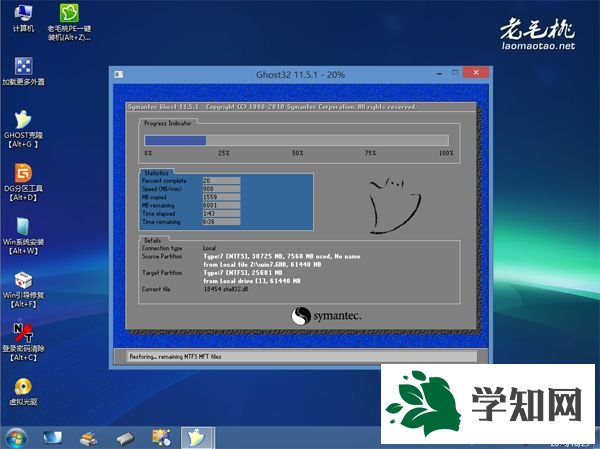This screenshot has width=600, height=449.
Task: Maximize the Ghost32 window
Action: 455,72
